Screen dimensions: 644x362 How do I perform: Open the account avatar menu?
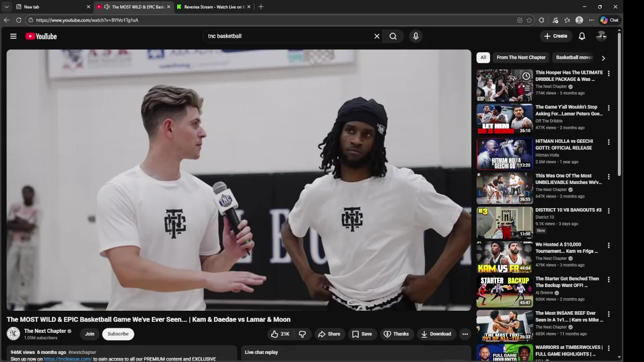coord(601,36)
